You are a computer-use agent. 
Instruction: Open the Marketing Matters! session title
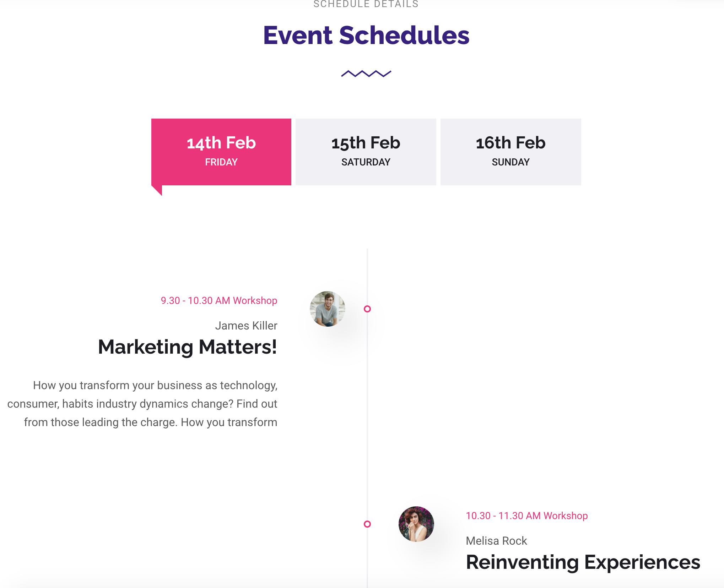(187, 347)
